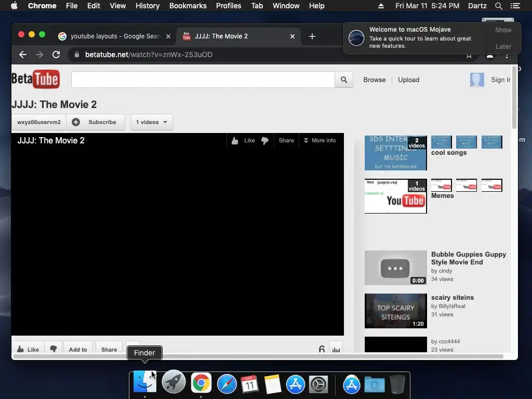Reload the page with the refresh icon
Screen dimensions: 532x399
[x=56, y=55]
